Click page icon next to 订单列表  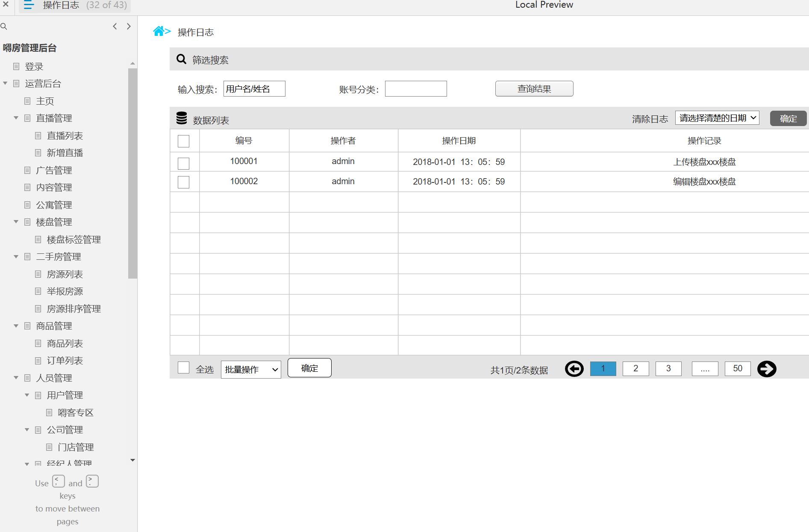(x=38, y=361)
